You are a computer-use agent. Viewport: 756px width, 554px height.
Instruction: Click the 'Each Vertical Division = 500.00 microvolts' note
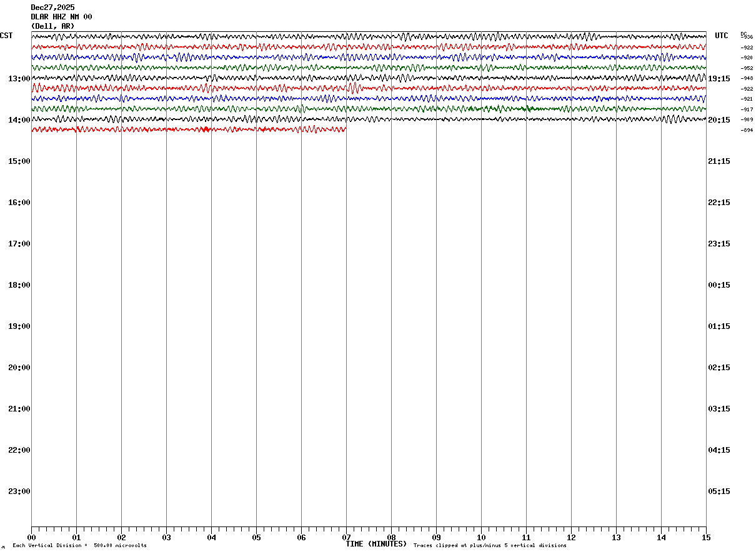tap(79, 546)
